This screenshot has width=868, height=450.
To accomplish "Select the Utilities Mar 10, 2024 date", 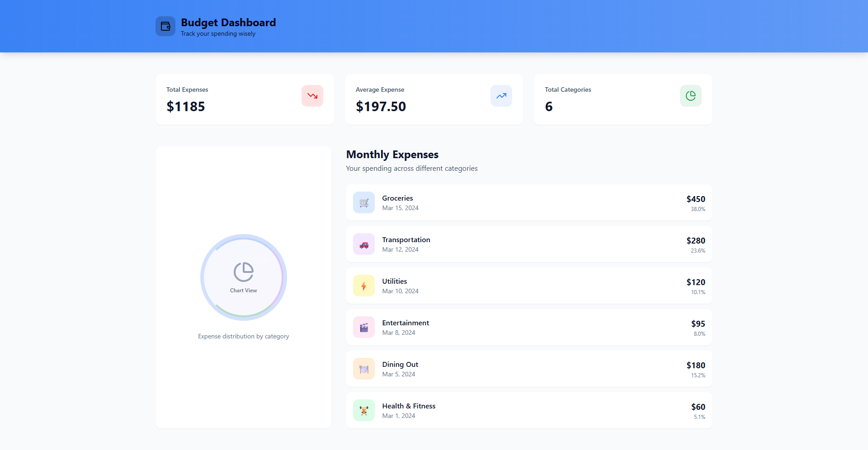I will [x=400, y=291].
